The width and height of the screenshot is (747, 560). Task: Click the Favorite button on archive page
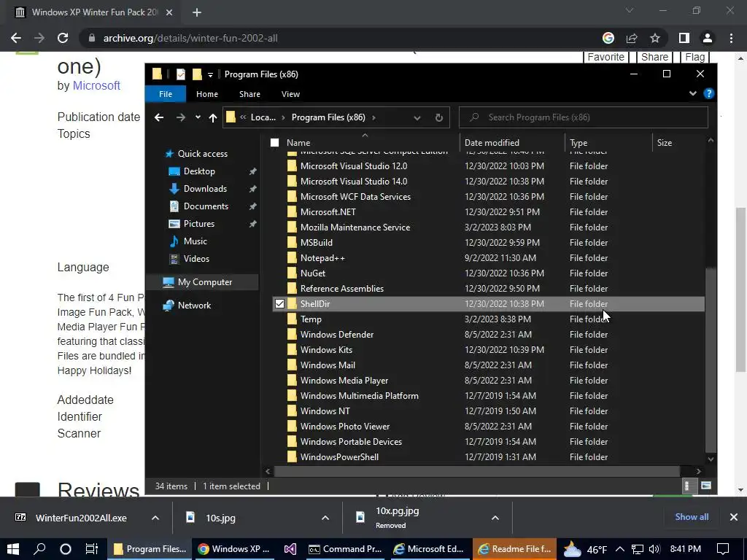coord(605,57)
